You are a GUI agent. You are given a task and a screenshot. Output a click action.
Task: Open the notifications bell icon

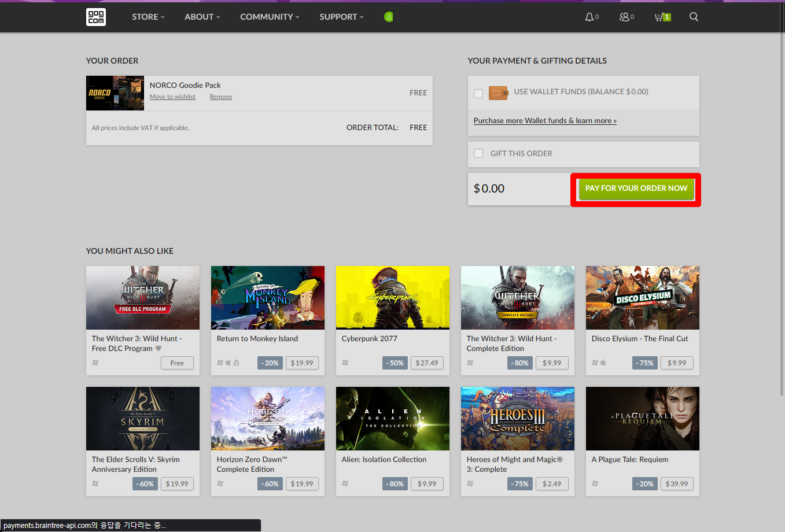click(589, 17)
